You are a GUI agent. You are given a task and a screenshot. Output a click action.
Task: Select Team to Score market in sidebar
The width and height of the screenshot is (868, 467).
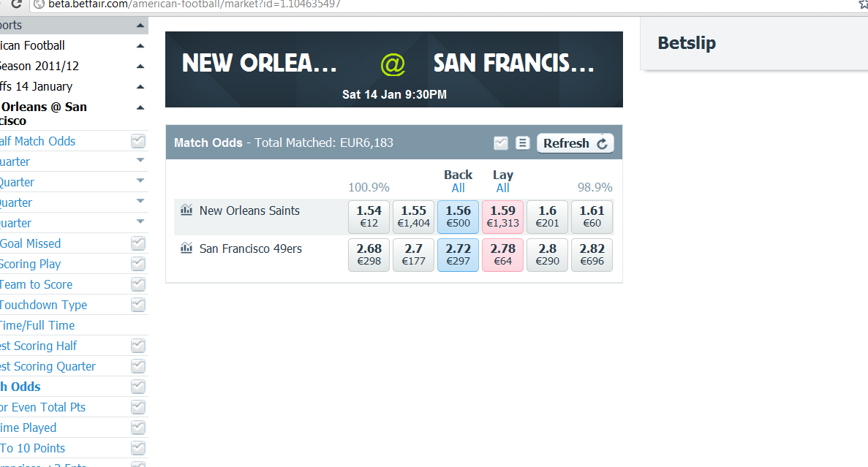click(36, 284)
